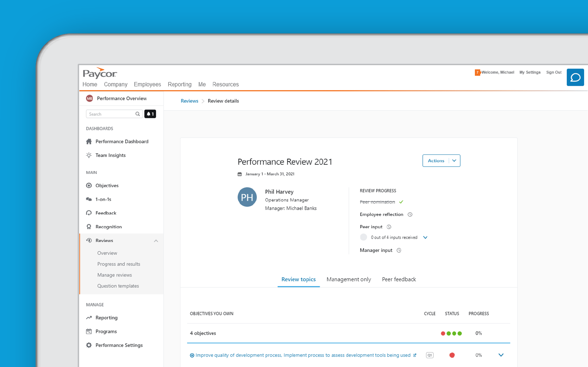
Task: Click Sign Out
Action: point(554,72)
